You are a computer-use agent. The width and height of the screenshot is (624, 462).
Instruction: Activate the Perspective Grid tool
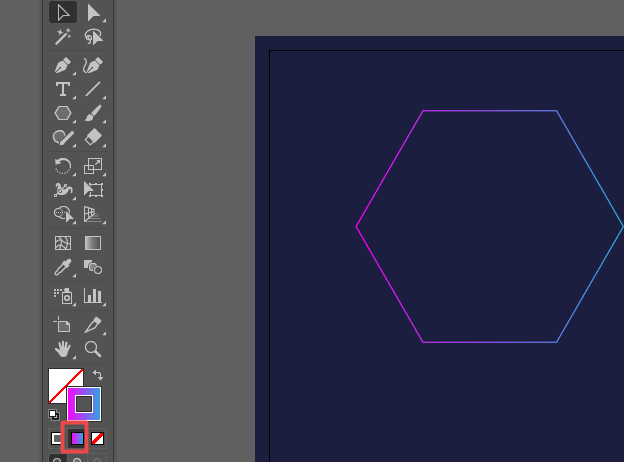click(93, 214)
